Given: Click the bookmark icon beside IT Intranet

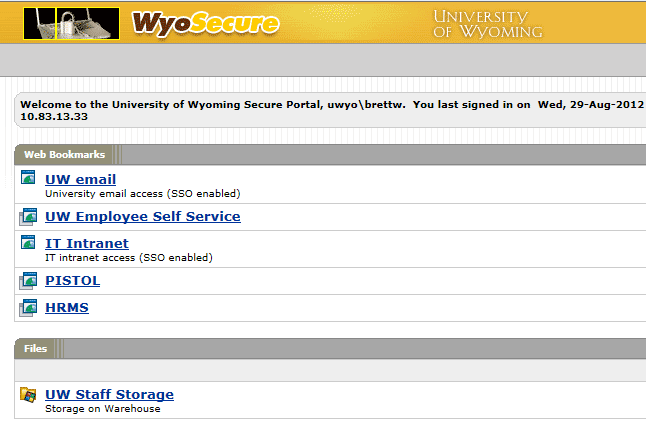Looking at the screenshot, I should (28, 242).
